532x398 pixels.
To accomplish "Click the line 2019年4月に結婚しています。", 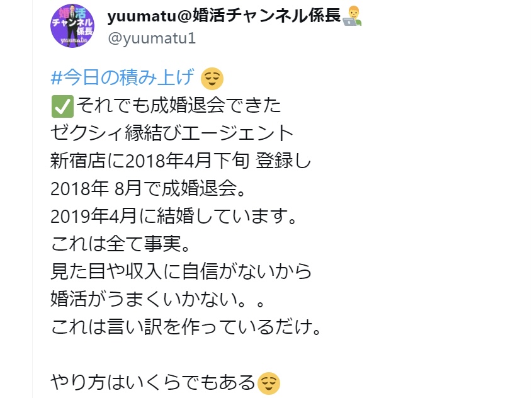I will pos(174,216).
